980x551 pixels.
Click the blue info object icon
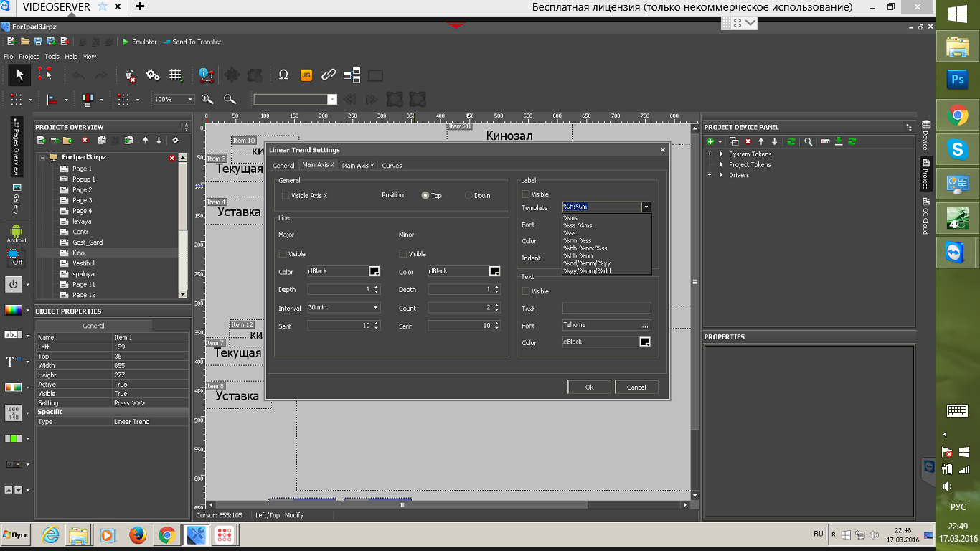pos(207,75)
